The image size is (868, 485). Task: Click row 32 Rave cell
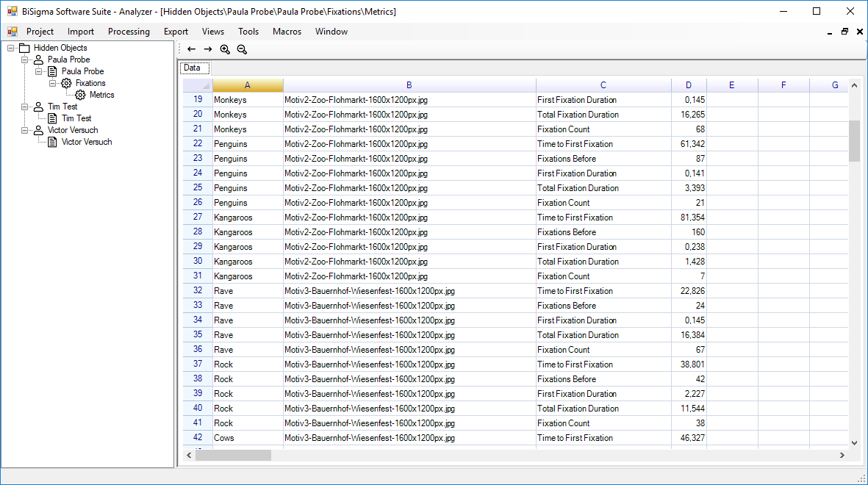(247, 291)
